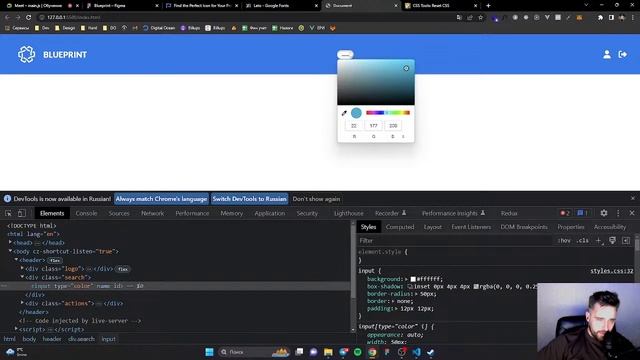Add new style rule with plus icon
Image resolution: width=640 pixels, height=360 pixels.
coord(599,240)
